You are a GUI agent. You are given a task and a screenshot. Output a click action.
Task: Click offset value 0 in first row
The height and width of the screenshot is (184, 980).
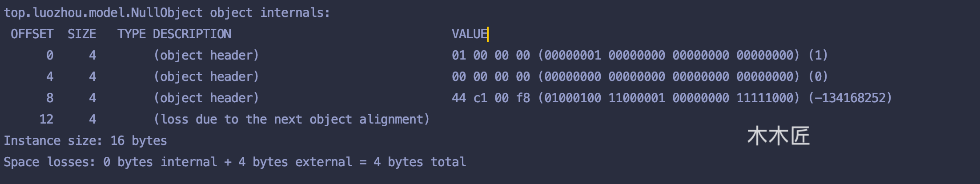point(50,56)
